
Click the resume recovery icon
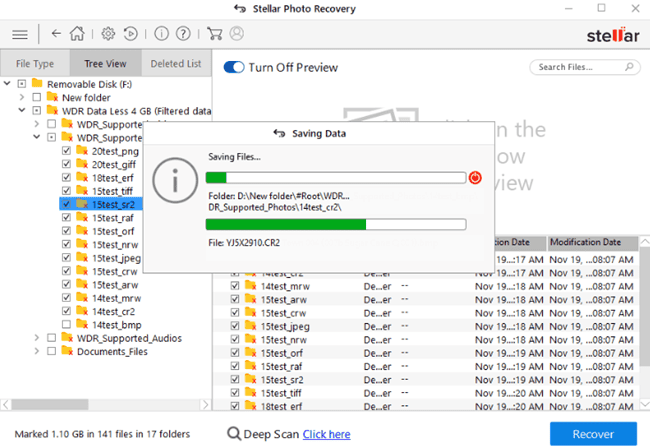[x=131, y=33]
